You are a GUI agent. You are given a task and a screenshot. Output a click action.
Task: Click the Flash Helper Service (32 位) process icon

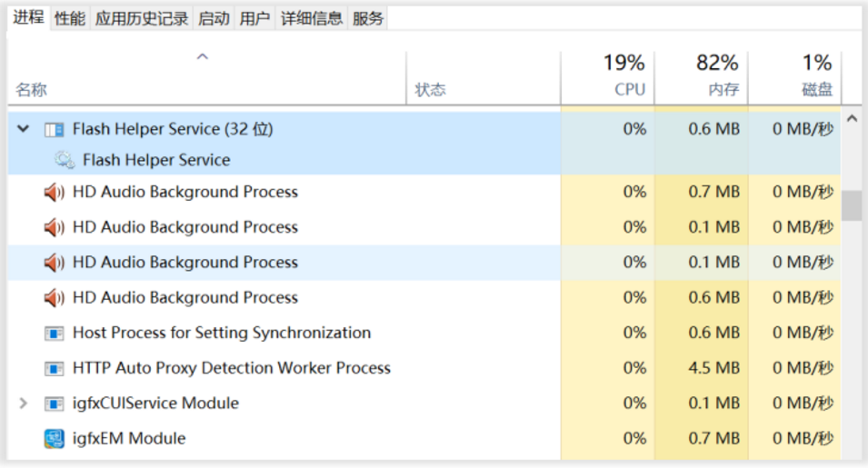pos(55,130)
